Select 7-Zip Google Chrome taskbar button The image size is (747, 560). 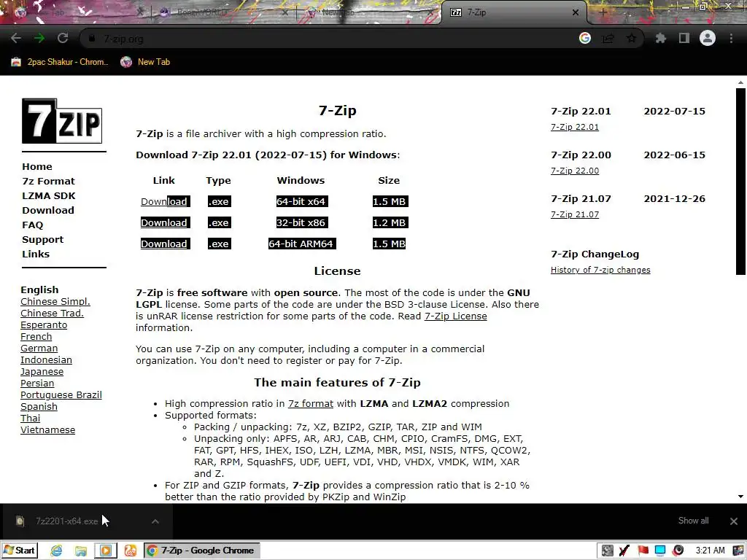point(202,551)
